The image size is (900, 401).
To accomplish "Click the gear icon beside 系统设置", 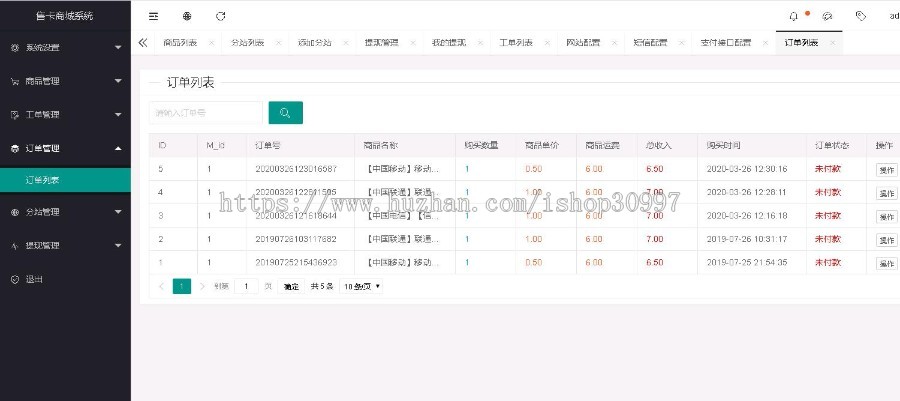I will [x=15, y=48].
